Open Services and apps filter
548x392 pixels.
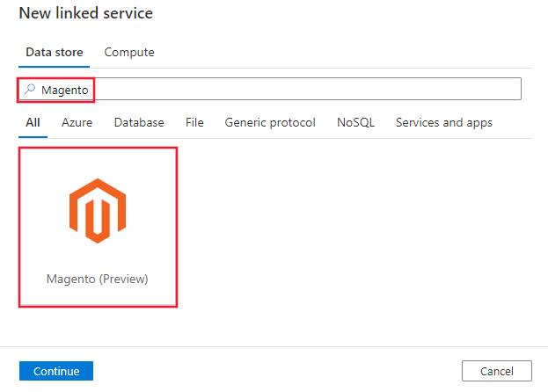444,123
